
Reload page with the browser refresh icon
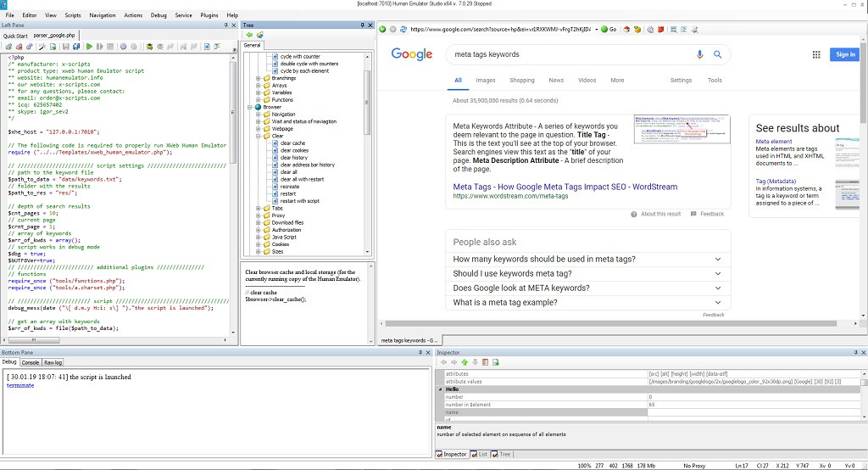tap(403, 30)
